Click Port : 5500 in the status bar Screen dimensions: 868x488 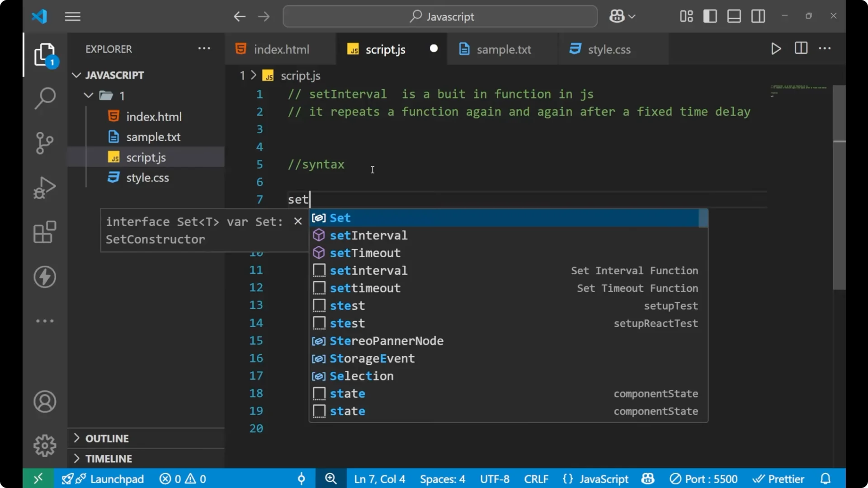pyautogui.click(x=709, y=479)
